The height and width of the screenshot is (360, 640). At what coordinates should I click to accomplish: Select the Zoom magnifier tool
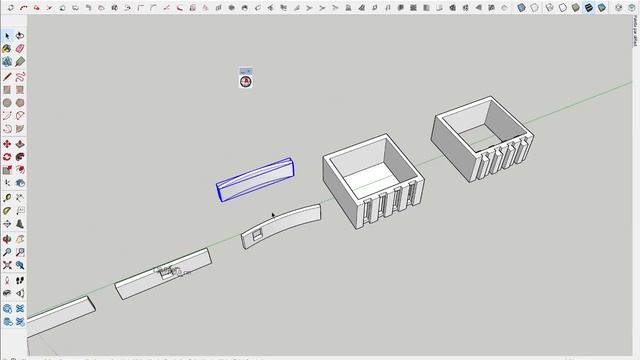pyautogui.click(x=7, y=252)
